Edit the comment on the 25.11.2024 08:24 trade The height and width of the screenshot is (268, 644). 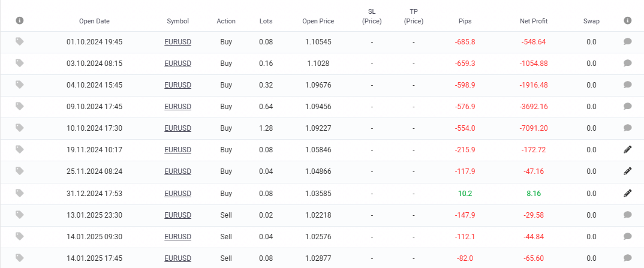(x=627, y=171)
